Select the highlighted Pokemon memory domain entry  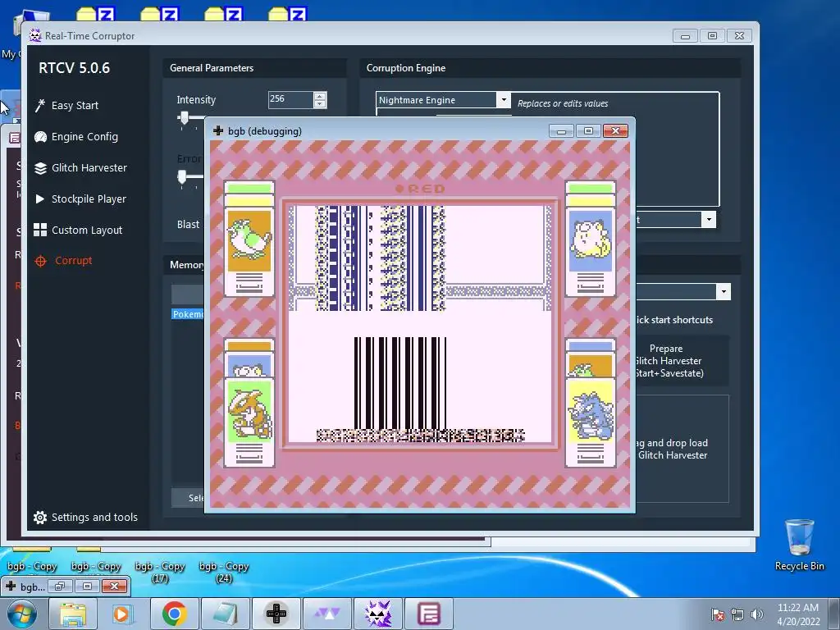click(188, 314)
